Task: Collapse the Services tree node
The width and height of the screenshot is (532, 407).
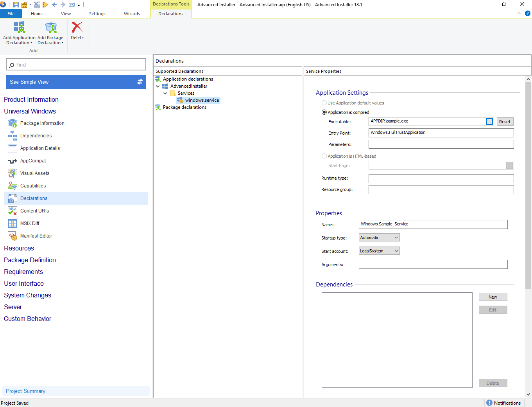Action: pos(165,93)
